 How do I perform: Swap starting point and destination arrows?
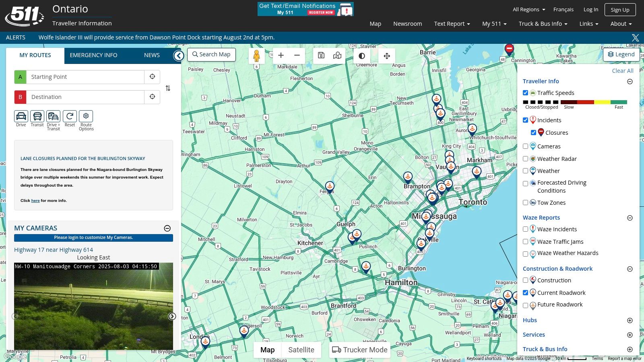coord(168,88)
